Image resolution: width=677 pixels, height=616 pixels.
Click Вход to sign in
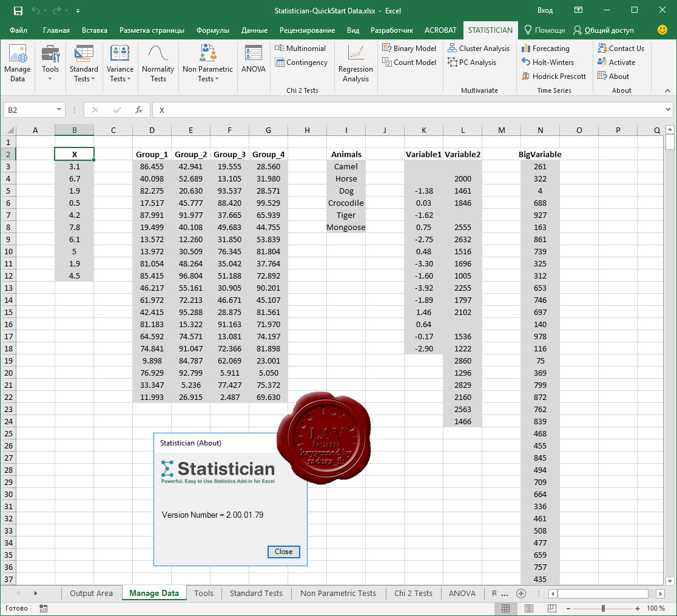[x=545, y=10]
